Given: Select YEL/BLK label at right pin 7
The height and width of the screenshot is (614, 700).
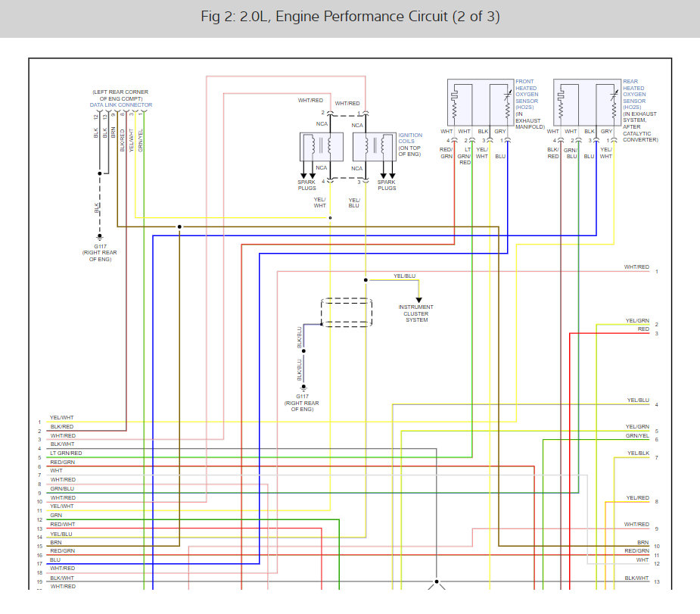Looking at the screenshot, I should click(639, 453).
